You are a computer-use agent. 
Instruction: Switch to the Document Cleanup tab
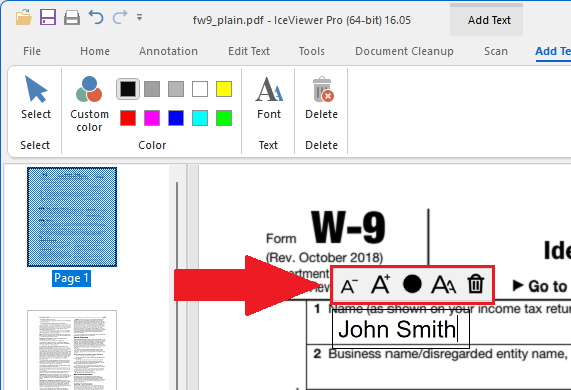404,51
